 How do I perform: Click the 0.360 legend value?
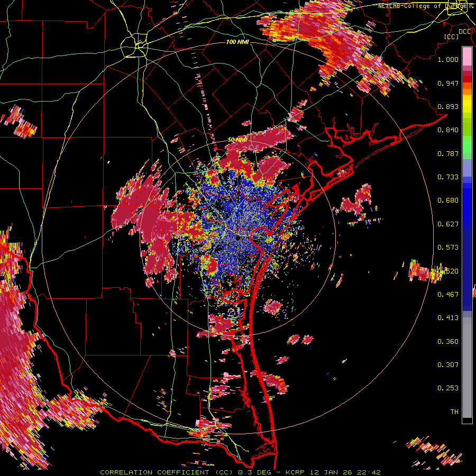pos(448,342)
